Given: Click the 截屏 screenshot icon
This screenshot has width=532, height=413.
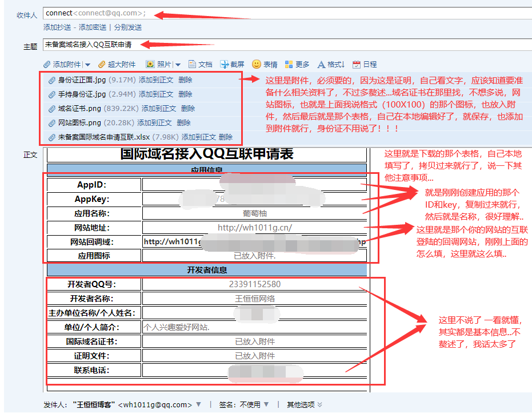Looking at the screenshot, I should click(x=224, y=64).
